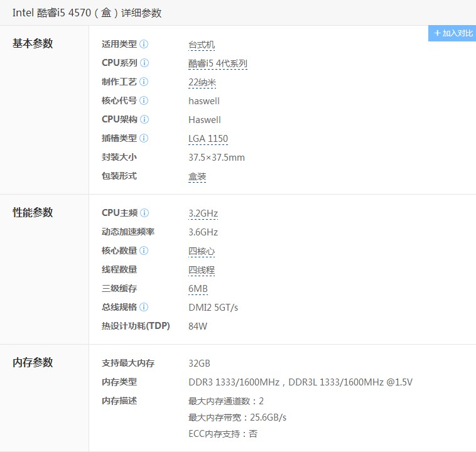Open the 6MB cache link
Screen dimensions: 476x452
[198, 289]
